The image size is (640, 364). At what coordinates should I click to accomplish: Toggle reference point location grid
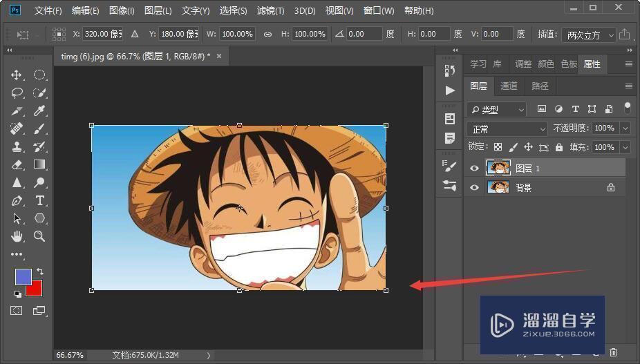click(x=59, y=34)
